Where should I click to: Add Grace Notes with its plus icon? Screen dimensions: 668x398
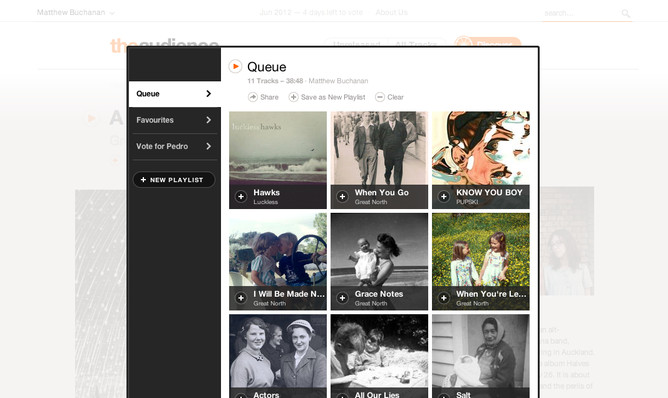[343, 298]
